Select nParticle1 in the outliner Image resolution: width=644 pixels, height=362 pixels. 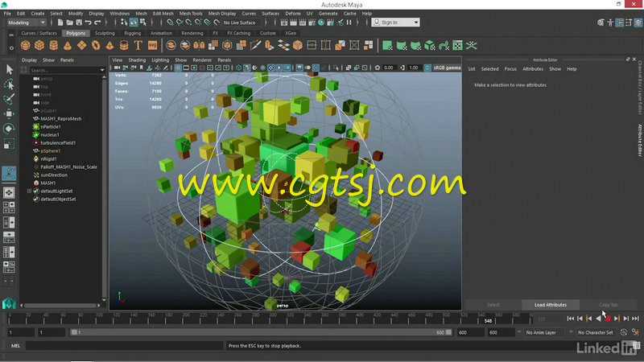pyautogui.click(x=51, y=127)
